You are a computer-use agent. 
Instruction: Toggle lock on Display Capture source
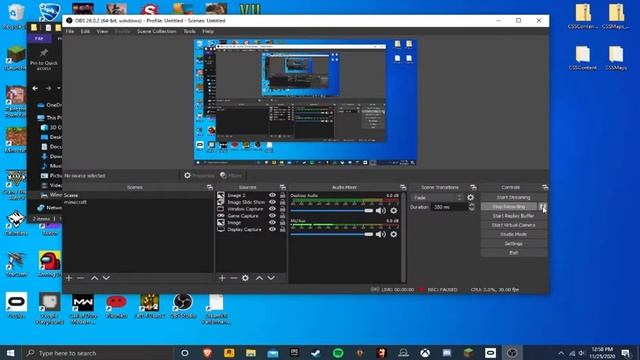282,229
